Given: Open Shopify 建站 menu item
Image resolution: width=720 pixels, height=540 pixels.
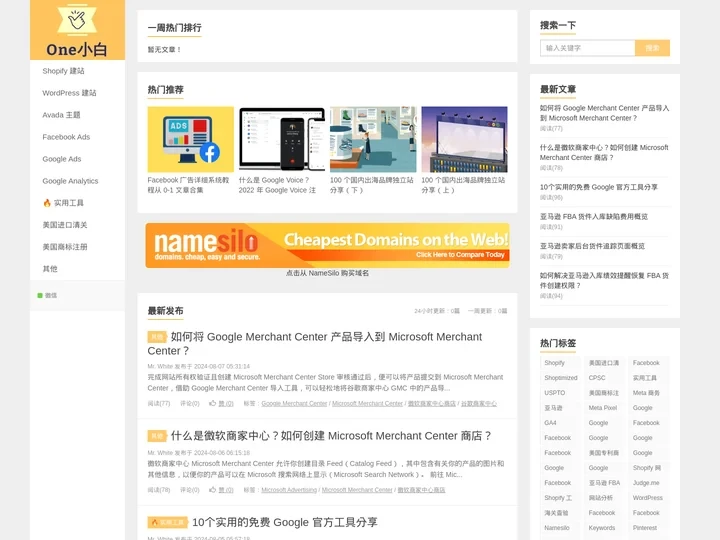Looking at the screenshot, I should coord(63,71).
